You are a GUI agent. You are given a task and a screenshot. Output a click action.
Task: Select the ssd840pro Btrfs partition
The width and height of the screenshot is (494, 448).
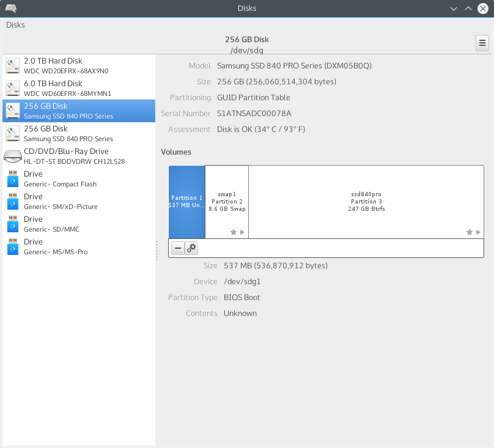click(x=366, y=202)
